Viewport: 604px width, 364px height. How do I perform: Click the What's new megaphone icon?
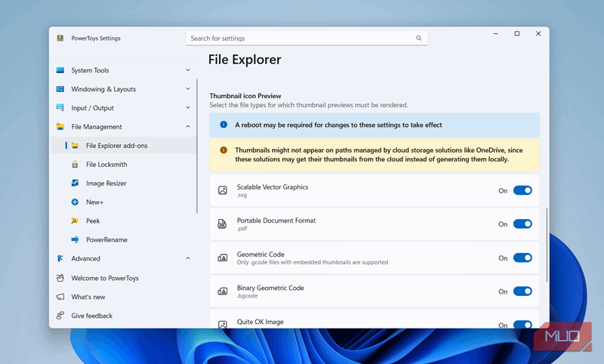(60, 297)
